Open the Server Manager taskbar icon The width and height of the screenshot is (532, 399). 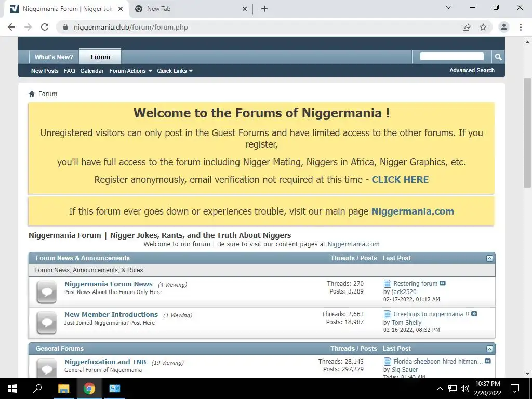click(115, 389)
